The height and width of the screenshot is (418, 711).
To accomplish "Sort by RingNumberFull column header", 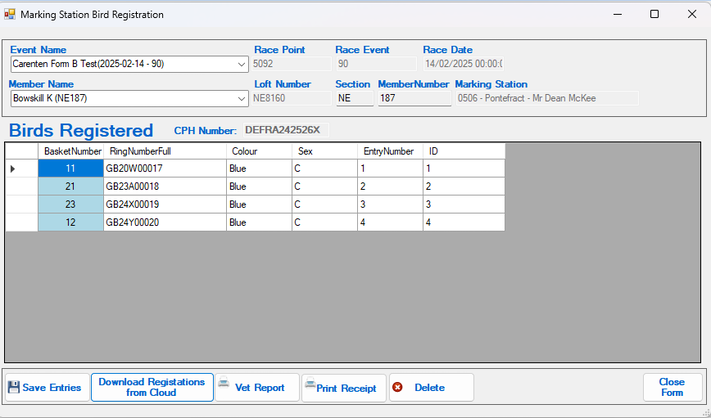I will (x=165, y=151).
